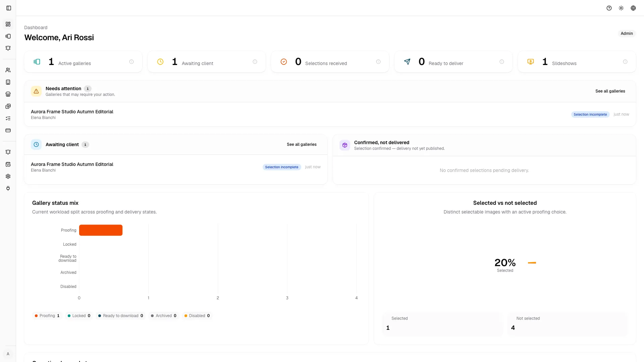Click the Not selected count tile
The width and height of the screenshot is (644, 362).
click(x=567, y=324)
